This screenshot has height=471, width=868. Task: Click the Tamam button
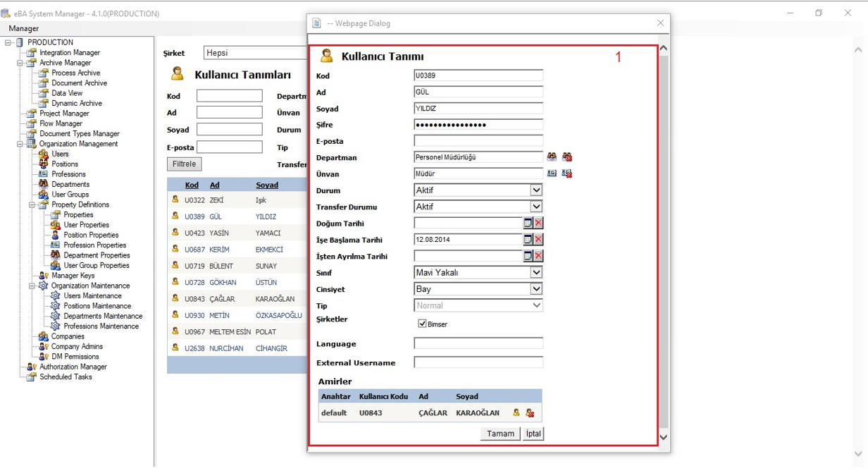point(500,434)
